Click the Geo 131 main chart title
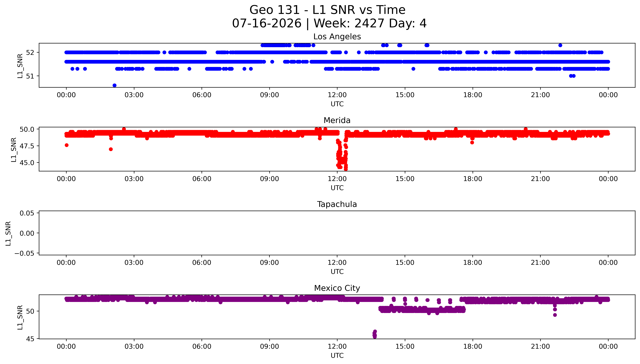640x364 pixels. pos(327,10)
